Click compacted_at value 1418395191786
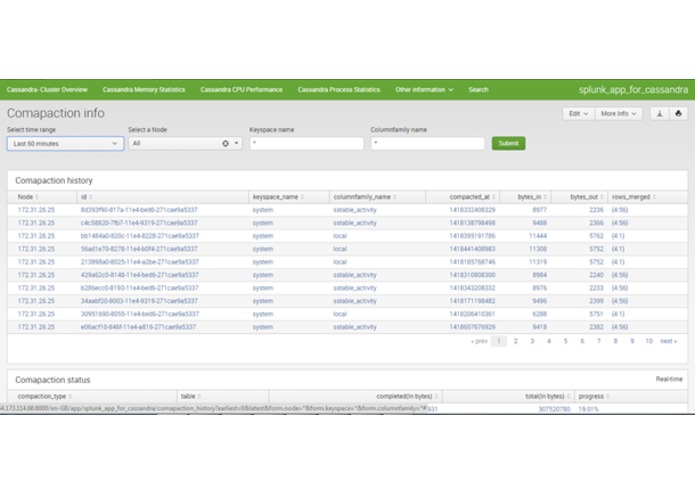Screen dimensions: 695x494 click(472, 236)
